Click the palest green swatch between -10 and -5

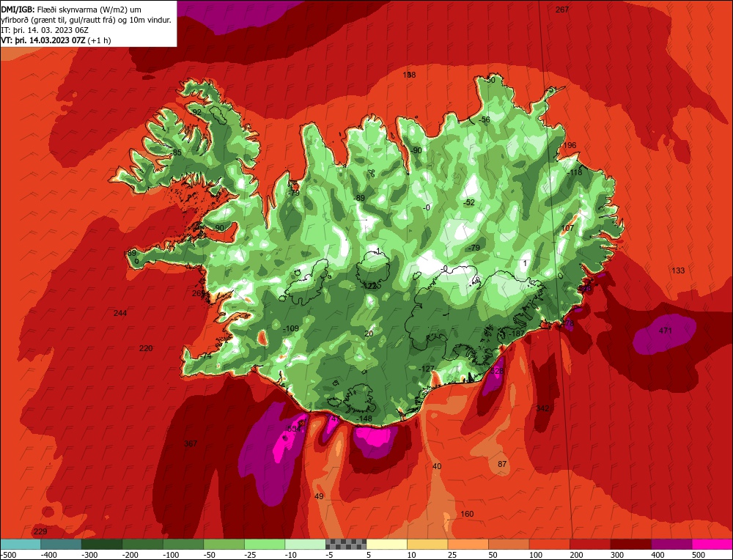pyautogui.click(x=305, y=544)
